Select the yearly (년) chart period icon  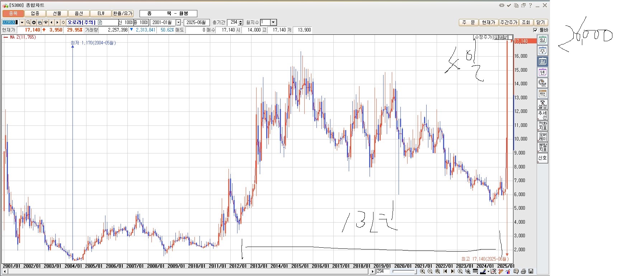click(x=542, y=72)
